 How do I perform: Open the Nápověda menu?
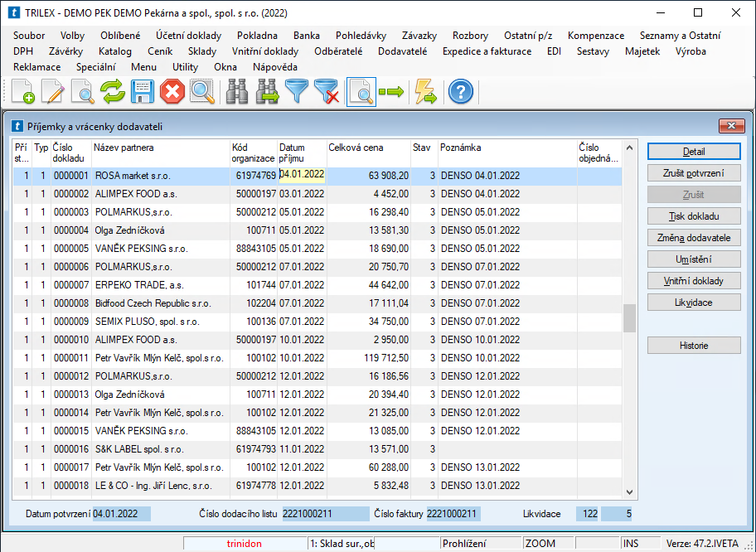point(275,67)
